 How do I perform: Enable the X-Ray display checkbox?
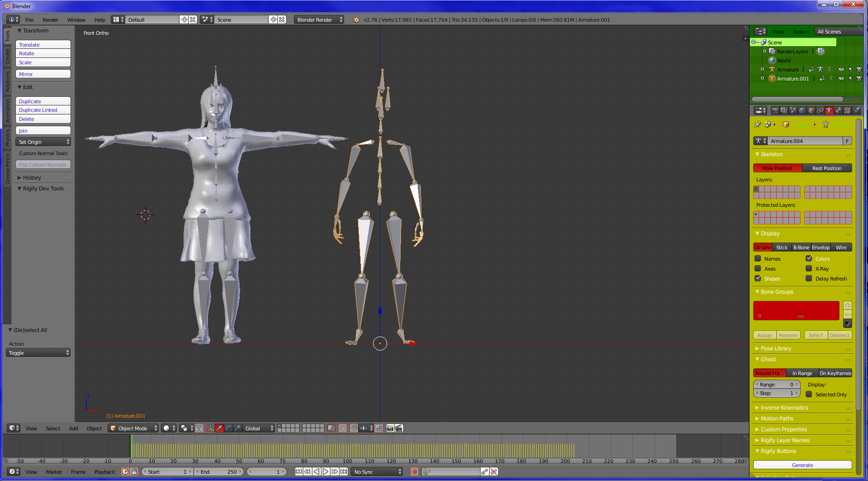point(809,269)
